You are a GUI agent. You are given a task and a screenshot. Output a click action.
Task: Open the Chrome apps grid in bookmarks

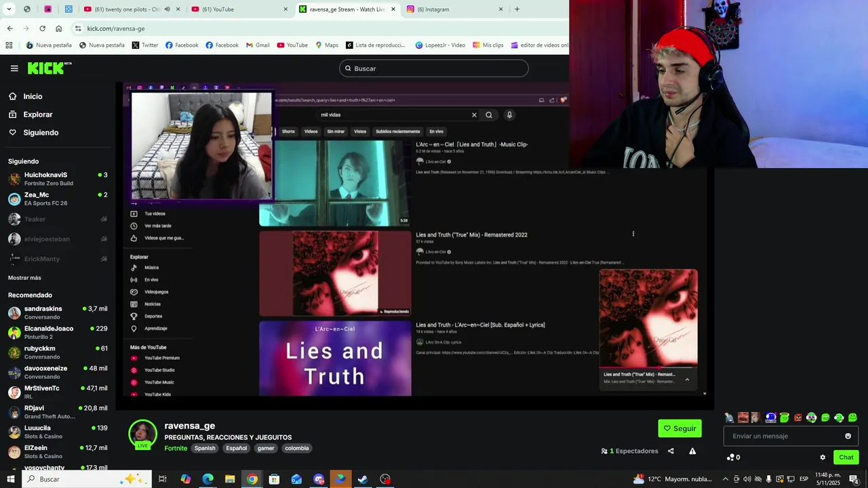pyautogui.click(x=9, y=45)
